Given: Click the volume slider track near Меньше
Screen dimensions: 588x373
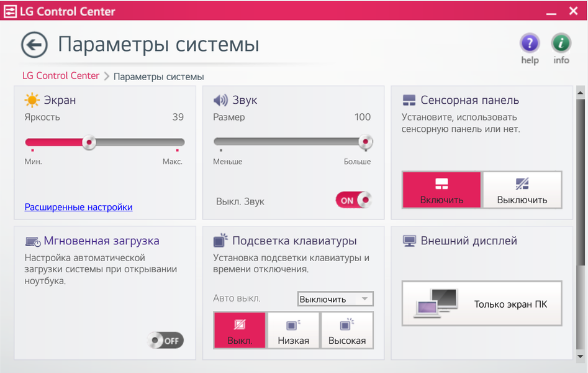Looking at the screenshot, I should tap(222, 142).
